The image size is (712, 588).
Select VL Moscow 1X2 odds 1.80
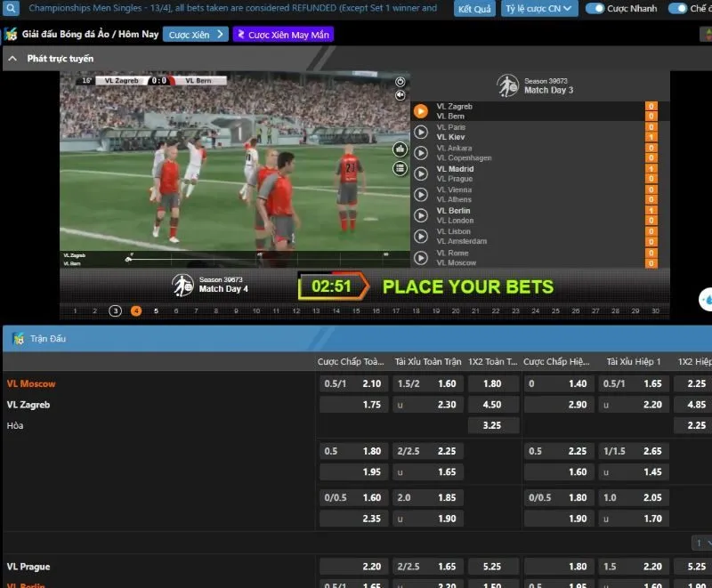[x=493, y=383]
